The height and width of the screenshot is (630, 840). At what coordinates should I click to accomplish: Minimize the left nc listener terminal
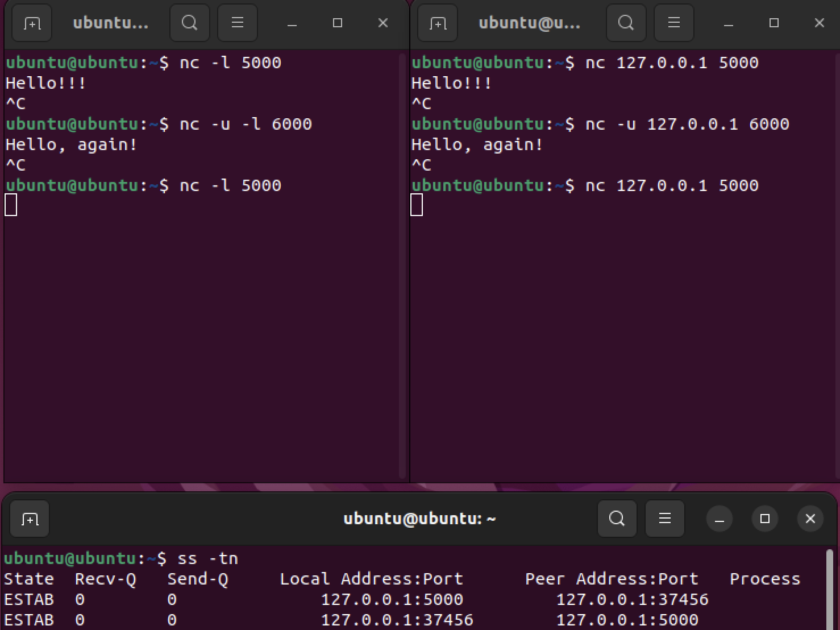click(x=292, y=23)
